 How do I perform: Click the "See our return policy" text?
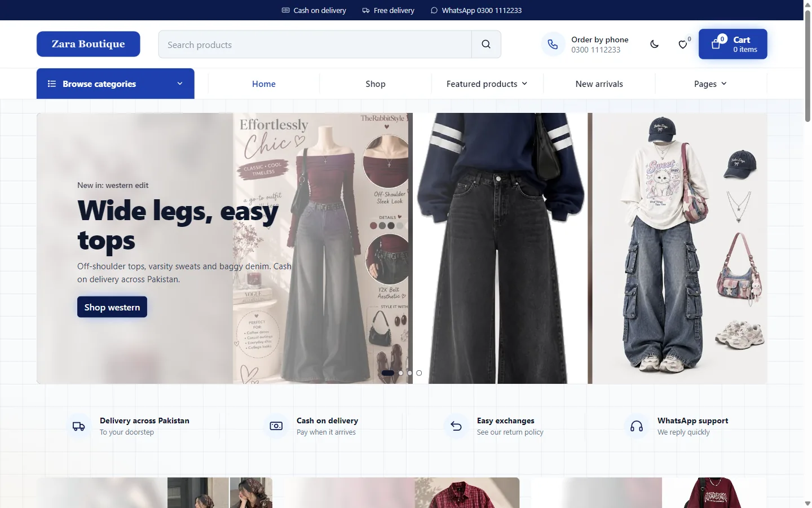tap(510, 432)
